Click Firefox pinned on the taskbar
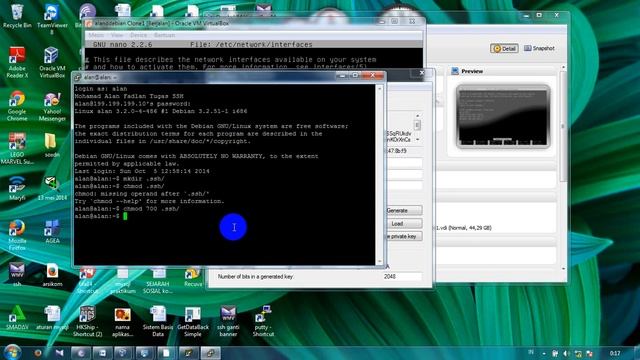Screen dimensions: 640x360 click(x=38, y=353)
